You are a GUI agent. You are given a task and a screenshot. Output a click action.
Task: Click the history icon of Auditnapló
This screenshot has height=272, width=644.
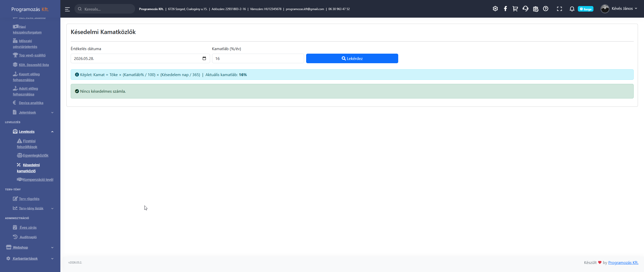pyautogui.click(x=15, y=237)
